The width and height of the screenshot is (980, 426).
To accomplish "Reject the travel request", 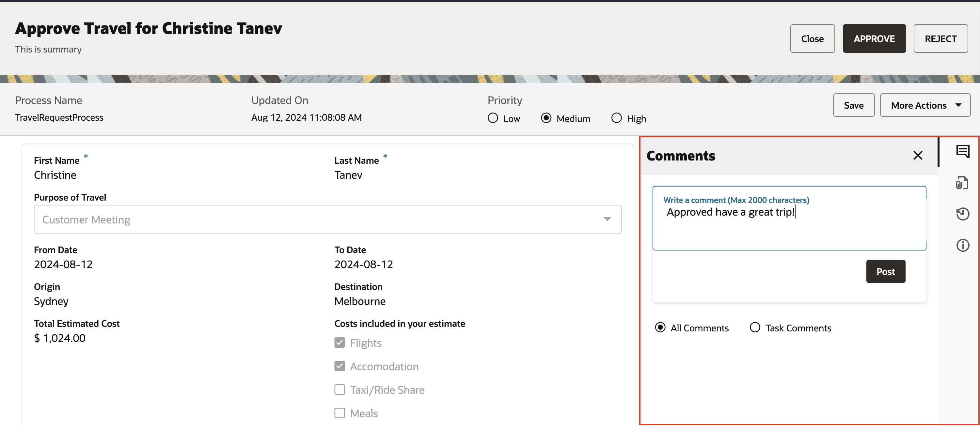I will (941, 38).
